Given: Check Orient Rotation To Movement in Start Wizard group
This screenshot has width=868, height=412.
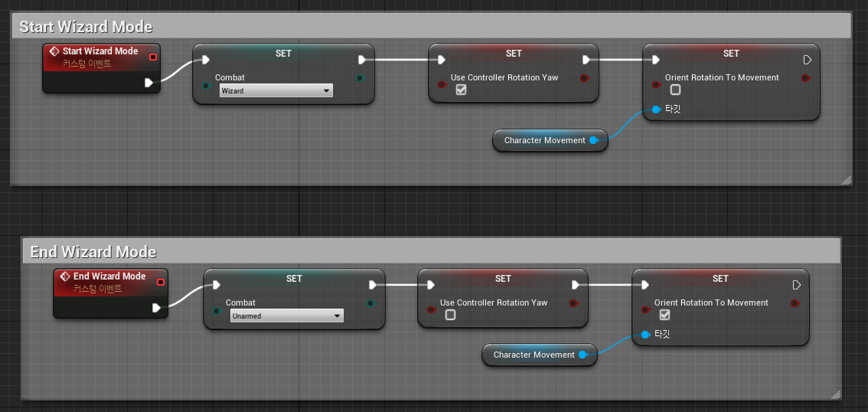Looking at the screenshot, I should tap(675, 90).
